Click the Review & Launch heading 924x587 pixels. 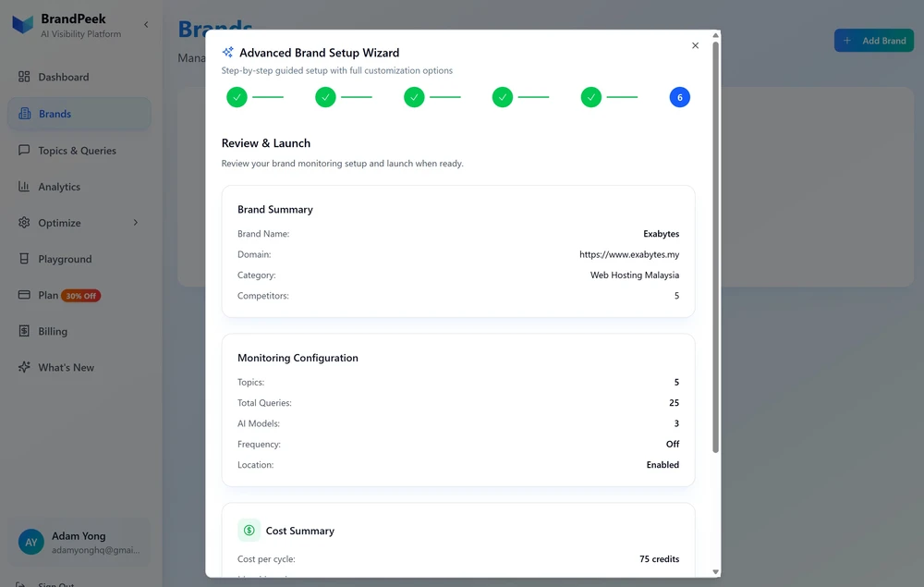point(266,143)
